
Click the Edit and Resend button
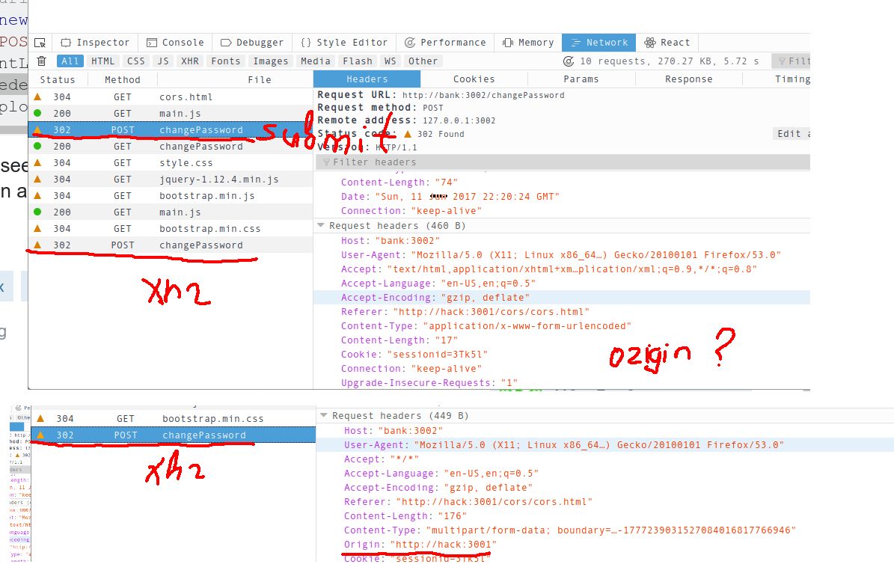[792, 133]
